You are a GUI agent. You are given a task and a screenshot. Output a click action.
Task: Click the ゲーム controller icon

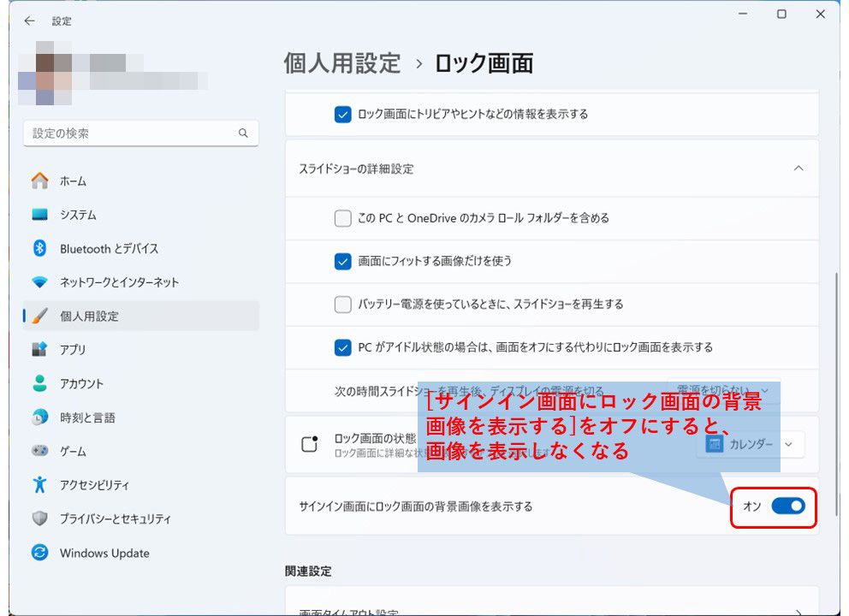39,450
